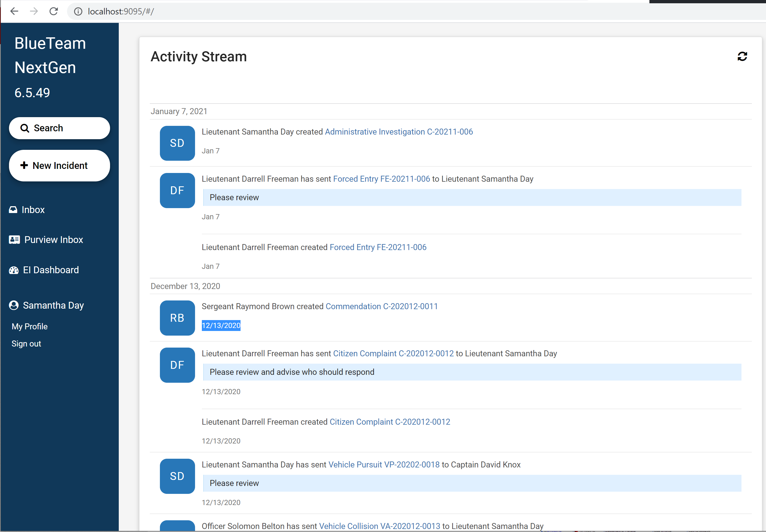Click the Purview Inbox card icon
Image resolution: width=766 pixels, height=532 pixels.
(14, 240)
